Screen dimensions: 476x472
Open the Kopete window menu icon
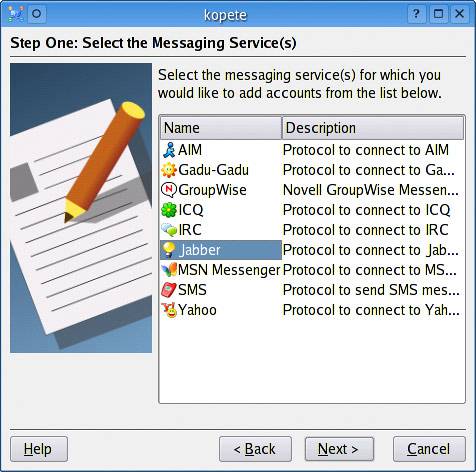tap(16, 14)
